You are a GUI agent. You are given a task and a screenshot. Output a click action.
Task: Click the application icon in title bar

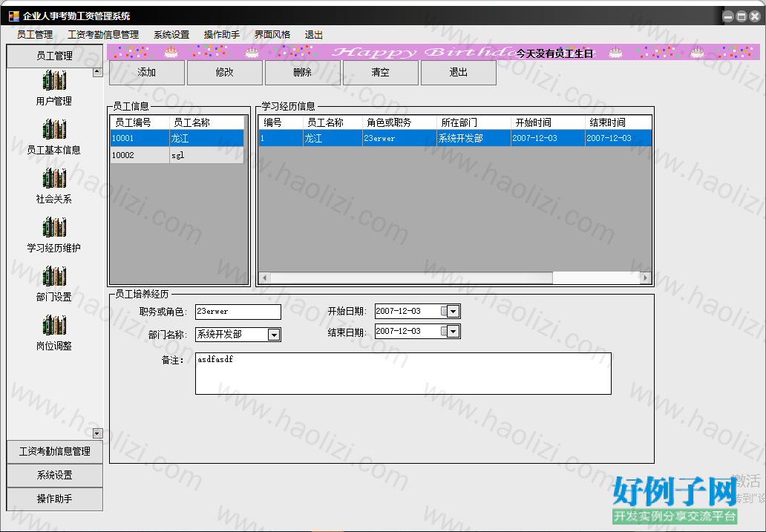coord(13,16)
